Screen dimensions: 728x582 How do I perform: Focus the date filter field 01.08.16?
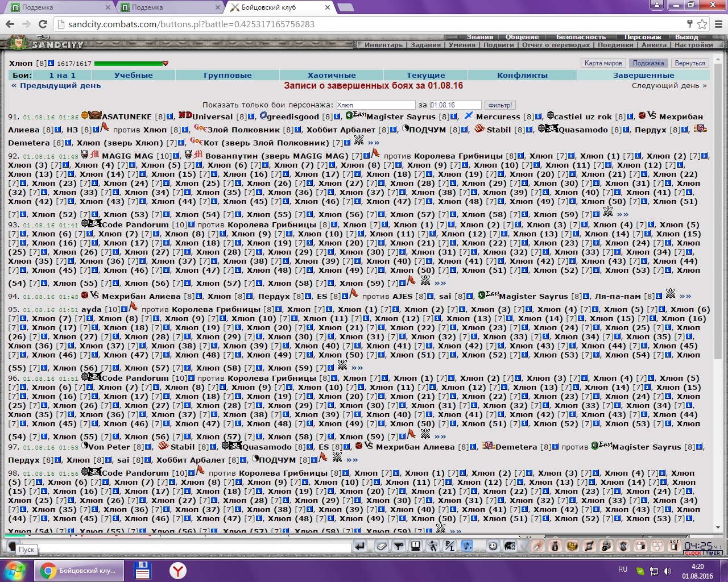(456, 105)
